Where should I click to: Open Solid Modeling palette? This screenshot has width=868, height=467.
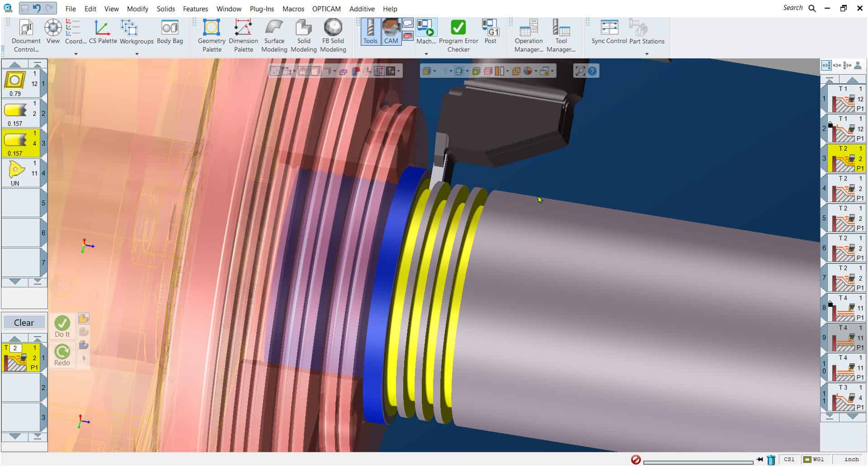coord(303,36)
